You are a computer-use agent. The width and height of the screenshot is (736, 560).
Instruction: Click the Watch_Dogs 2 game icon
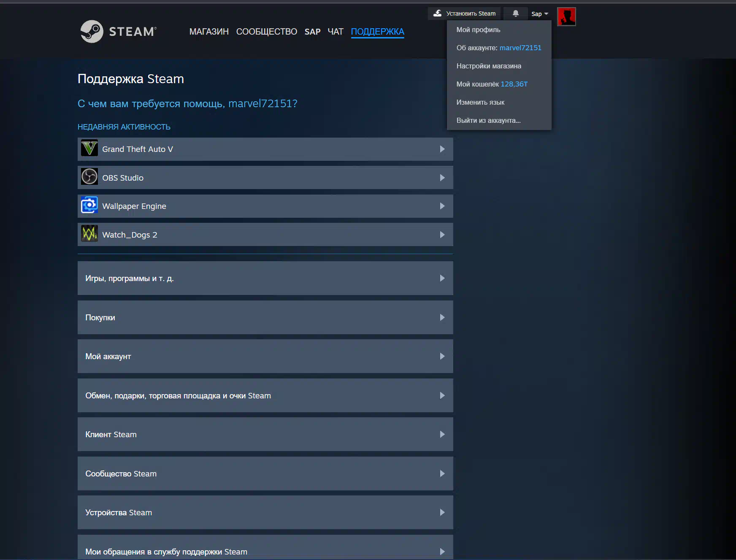[x=89, y=234]
